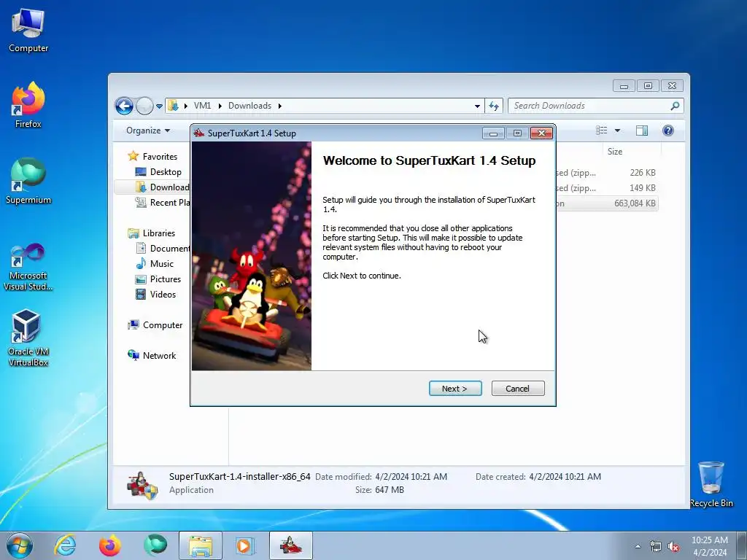Click SuperTuxKart installer icon in details pane
The height and width of the screenshot is (560, 747).
click(142, 485)
